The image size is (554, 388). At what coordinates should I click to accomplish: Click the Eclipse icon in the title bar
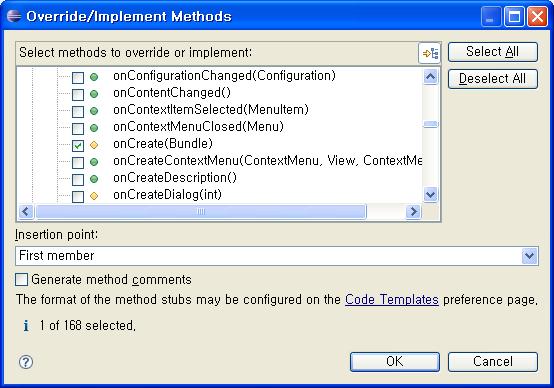[14, 16]
